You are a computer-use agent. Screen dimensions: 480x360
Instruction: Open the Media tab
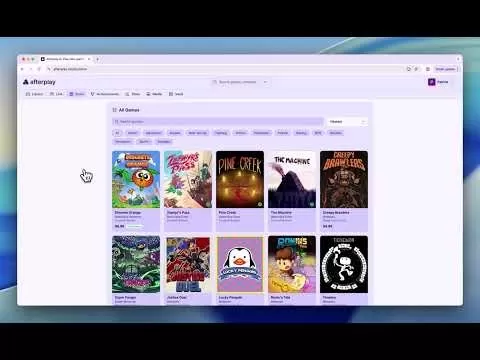tap(154, 94)
